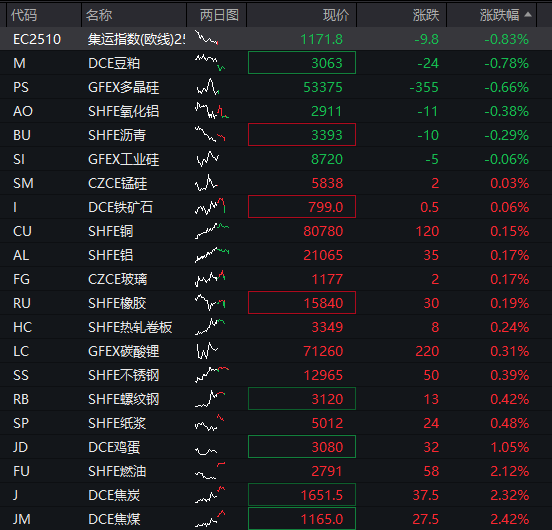
Task: Select the EC2510 code cell
Action: [x=37, y=39]
